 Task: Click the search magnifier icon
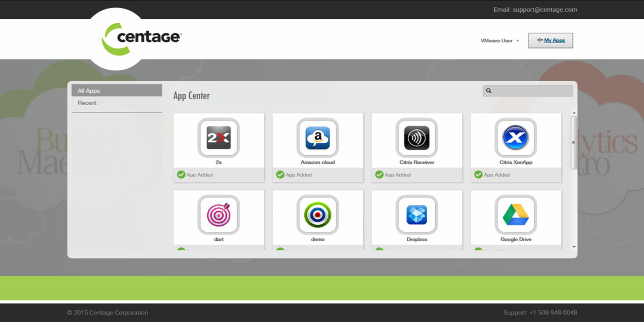[489, 91]
